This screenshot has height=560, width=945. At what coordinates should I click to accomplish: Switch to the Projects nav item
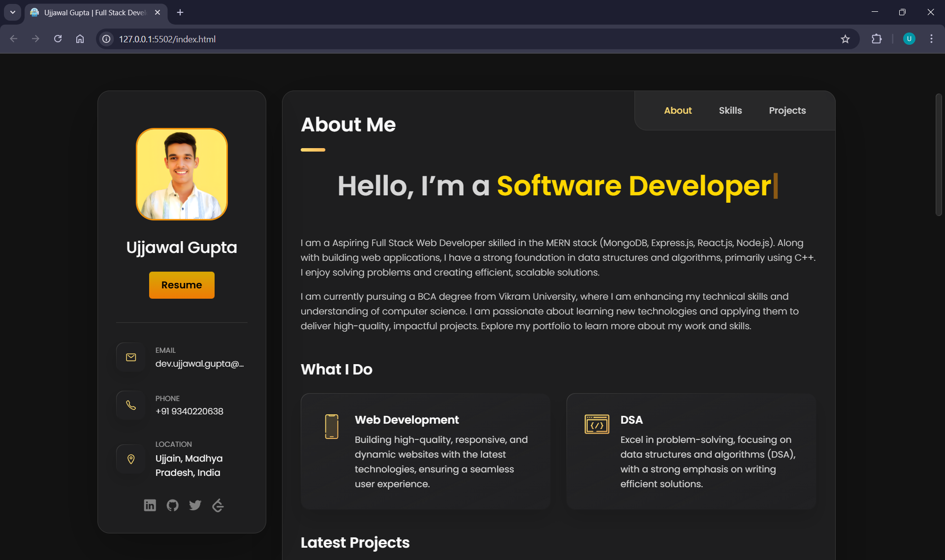click(x=787, y=110)
